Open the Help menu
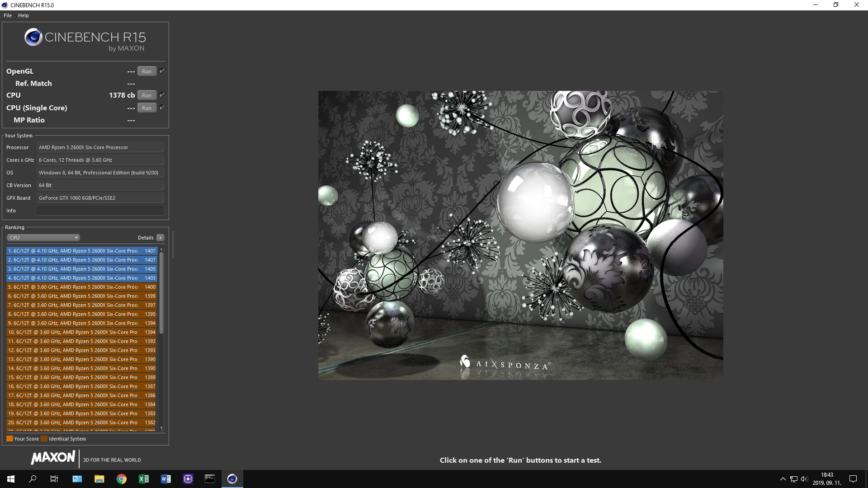Image resolution: width=868 pixels, height=488 pixels. tap(23, 15)
